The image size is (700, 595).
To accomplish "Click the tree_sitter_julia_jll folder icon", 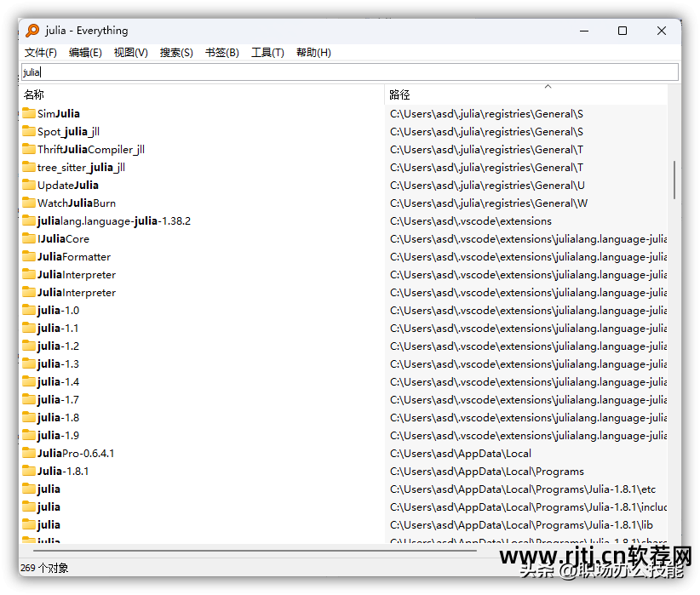I will coord(29,167).
